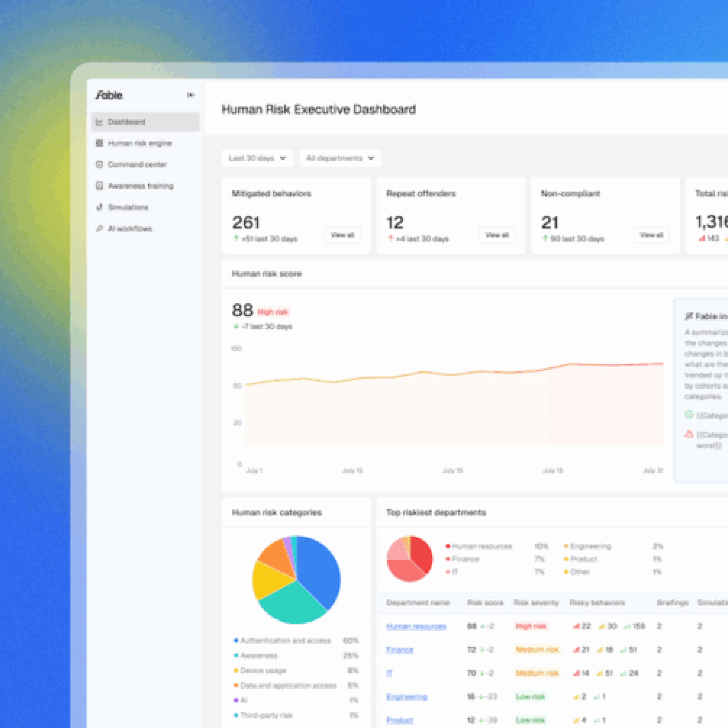Click the Awareness training icon

100,186
